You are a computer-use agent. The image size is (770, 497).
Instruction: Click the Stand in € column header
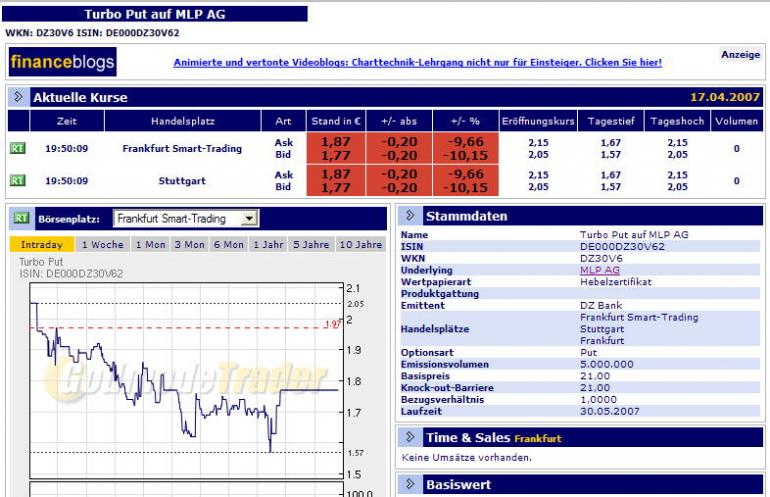336,121
